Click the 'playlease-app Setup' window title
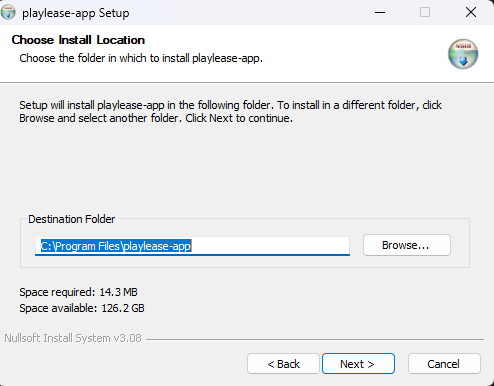This screenshot has width=494, height=386. (x=76, y=13)
